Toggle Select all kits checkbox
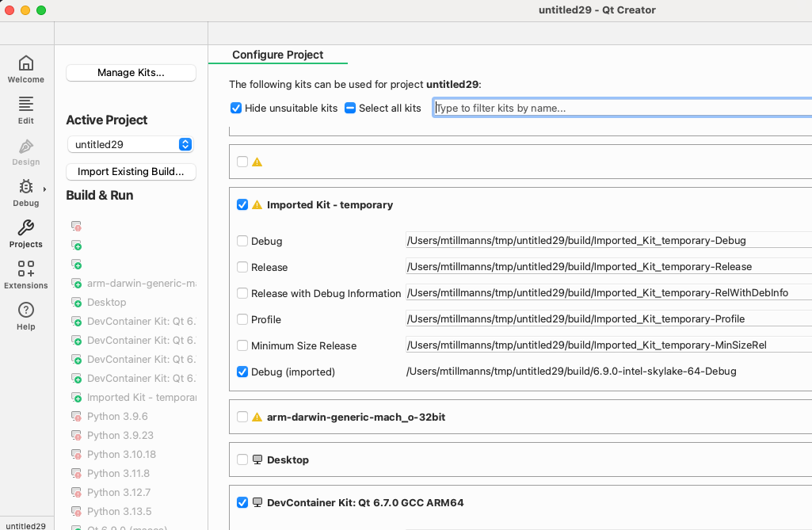The image size is (812, 530). (x=350, y=108)
